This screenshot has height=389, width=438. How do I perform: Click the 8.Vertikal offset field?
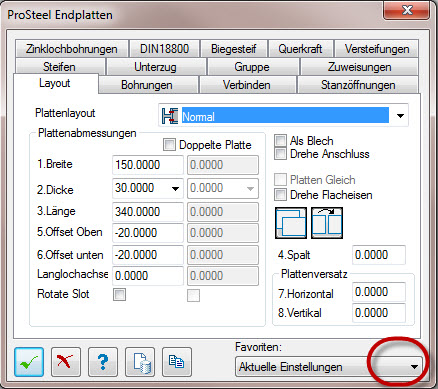[x=379, y=313]
